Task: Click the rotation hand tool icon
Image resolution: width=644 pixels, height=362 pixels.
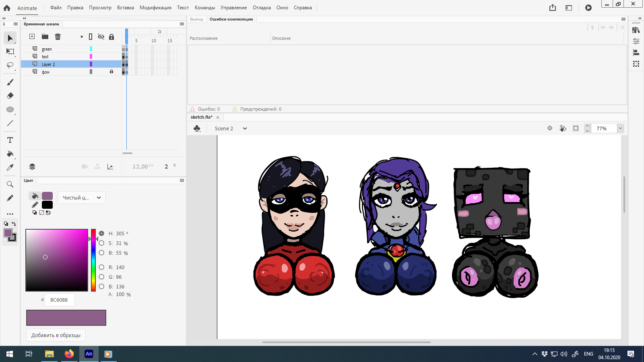Action: (563, 128)
